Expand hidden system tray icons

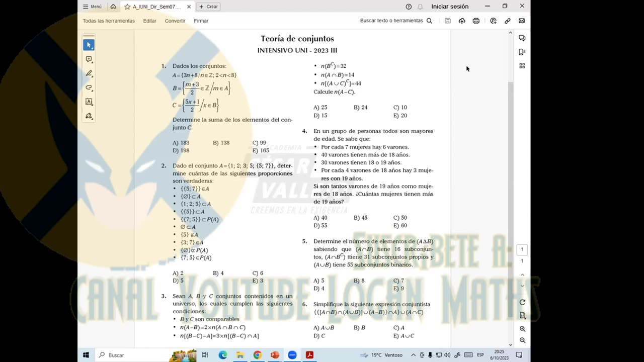tap(414, 355)
